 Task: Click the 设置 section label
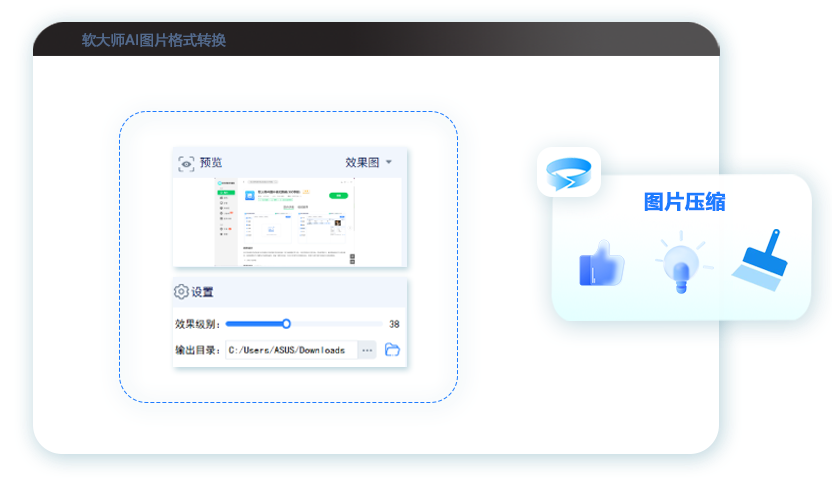[202, 292]
